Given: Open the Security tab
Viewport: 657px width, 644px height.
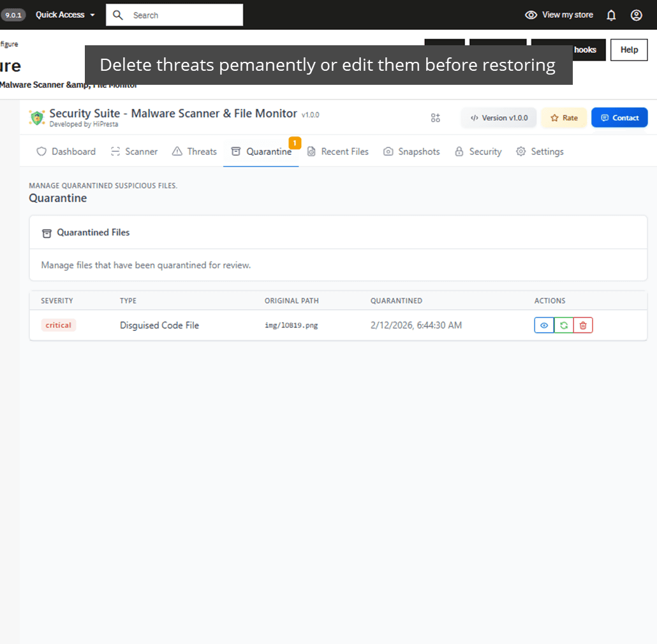Looking at the screenshot, I should click(x=478, y=152).
